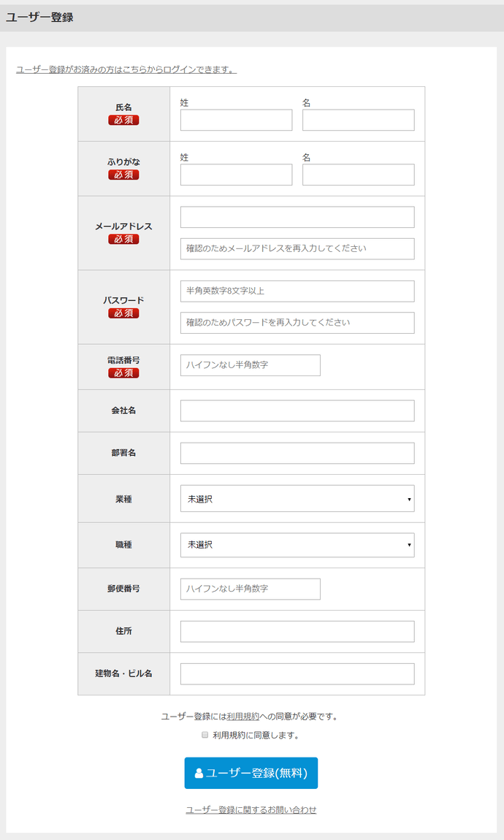Screen dimensions: 504x840
Task: Click the 住所 row label
Action: [x=123, y=631]
